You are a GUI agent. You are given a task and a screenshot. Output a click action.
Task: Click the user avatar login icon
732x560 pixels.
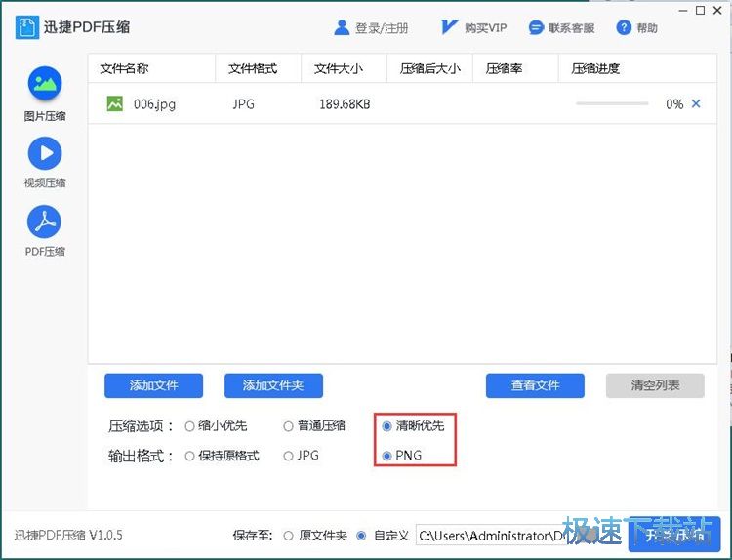(342, 28)
